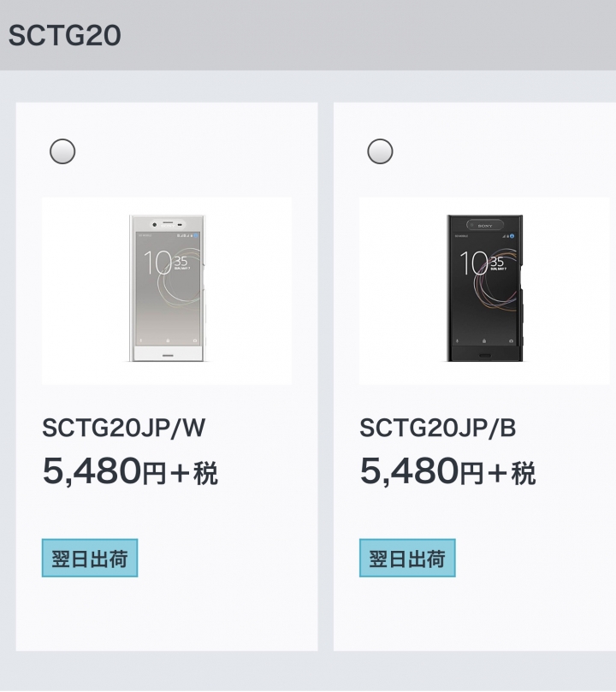Screen dimensions: 616x692
Task: Click the SCTG20 heading in the header
Action: [64, 35]
